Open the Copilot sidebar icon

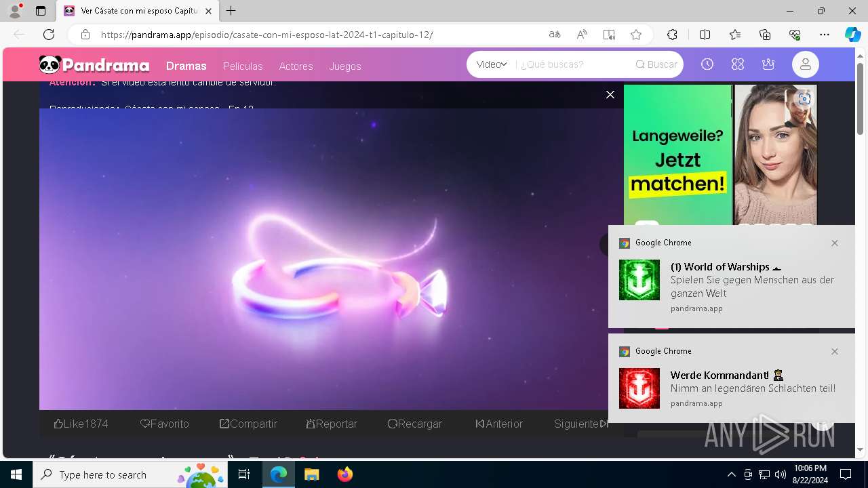point(852,35)
